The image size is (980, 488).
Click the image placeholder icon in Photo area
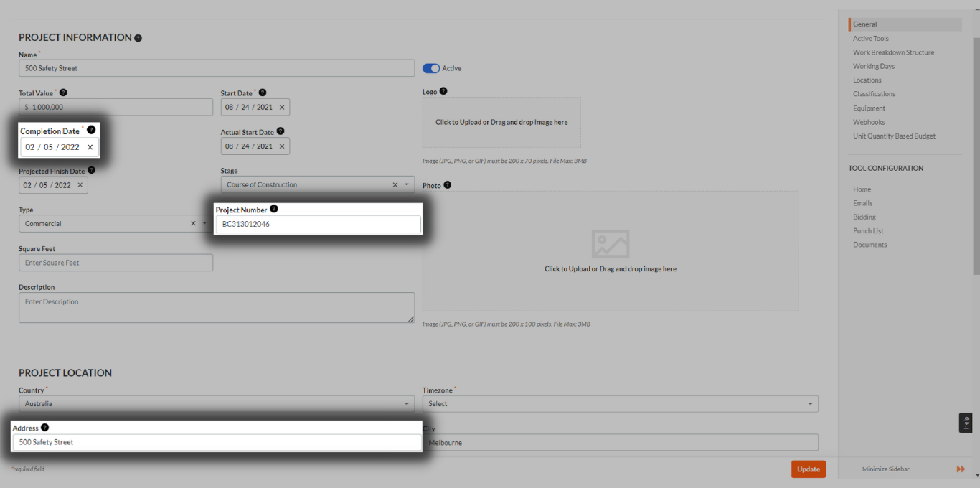click(x=610, y=244)
